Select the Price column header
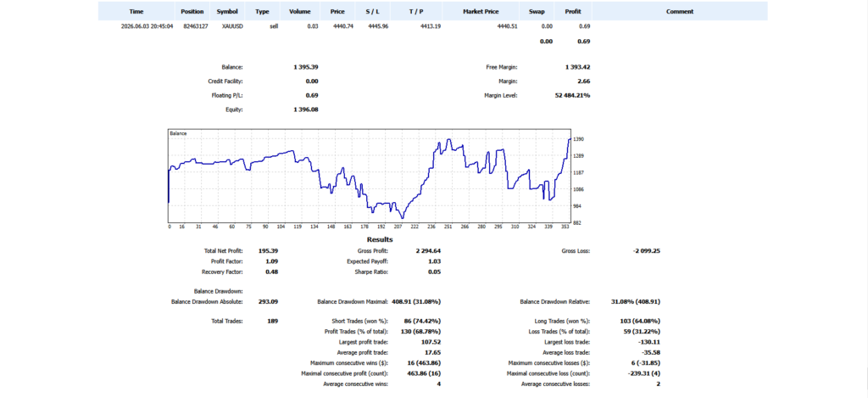The height and width of the screenshot is (398, 868). pyautogui.click(x=337, y=11)
